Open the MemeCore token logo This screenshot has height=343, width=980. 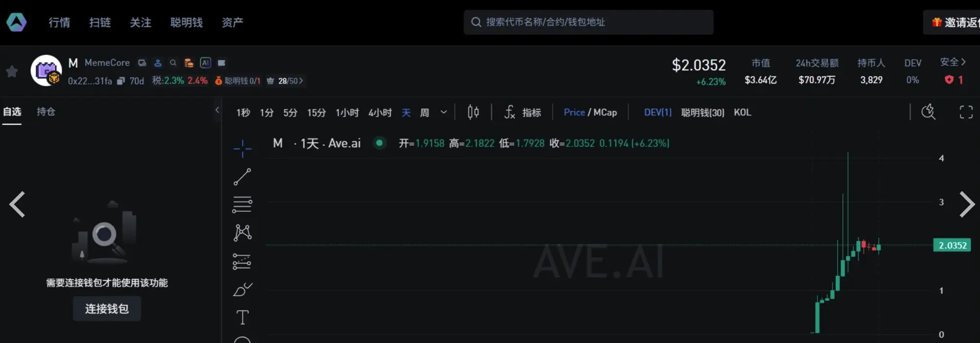pyautogui.click(x=46, y=71)
